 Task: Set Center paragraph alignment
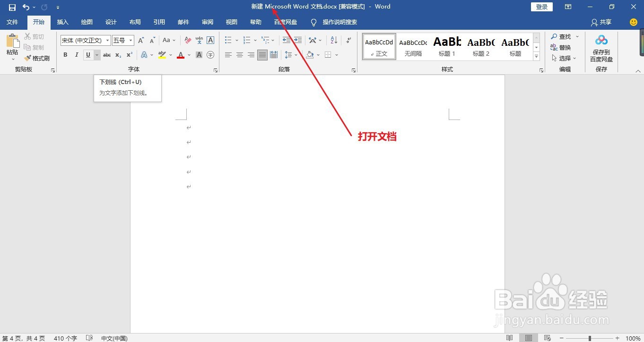pos(240,55)
